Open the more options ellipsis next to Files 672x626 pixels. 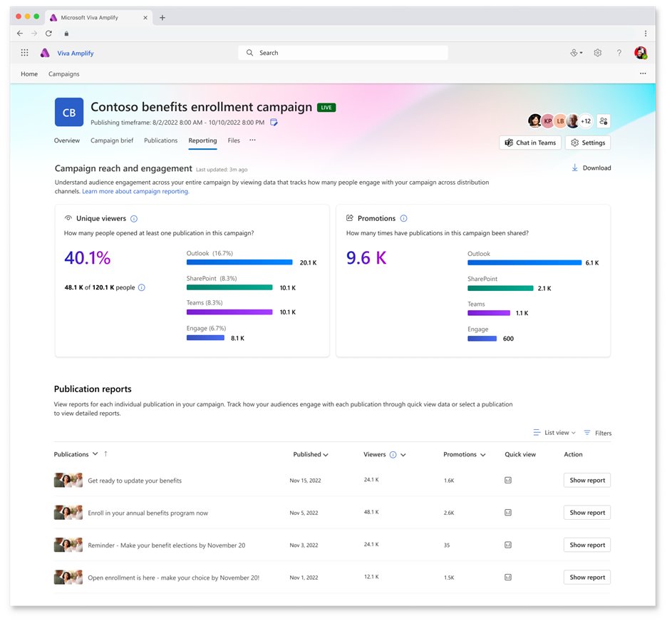click(253, 140)
